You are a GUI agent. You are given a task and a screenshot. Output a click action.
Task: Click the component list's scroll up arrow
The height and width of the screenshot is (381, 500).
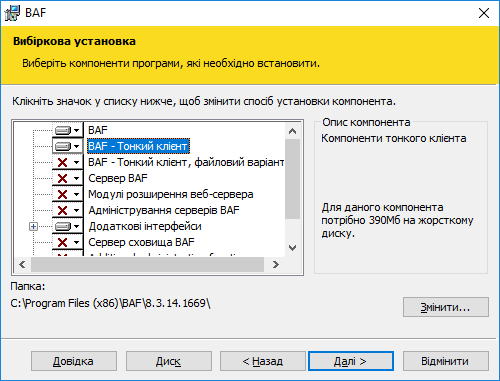click(292, 131)
